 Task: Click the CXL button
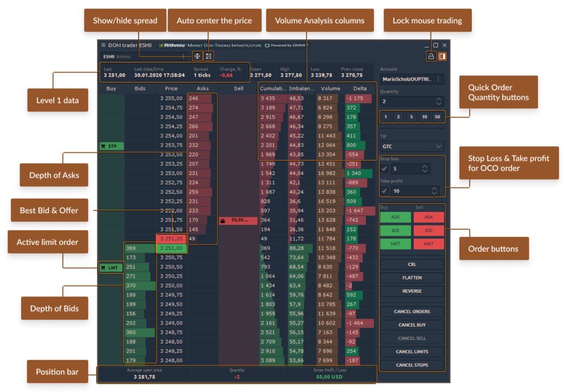point(412,264)
